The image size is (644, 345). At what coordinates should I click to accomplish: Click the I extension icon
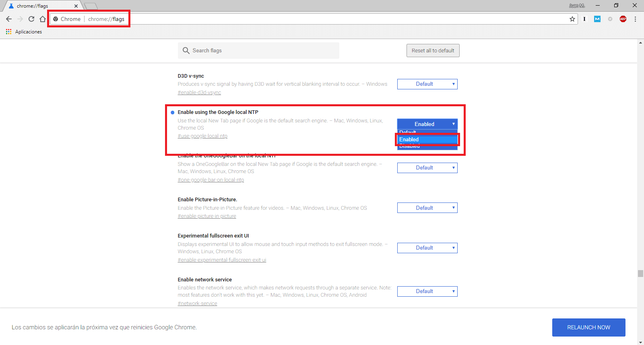[584, 19]
